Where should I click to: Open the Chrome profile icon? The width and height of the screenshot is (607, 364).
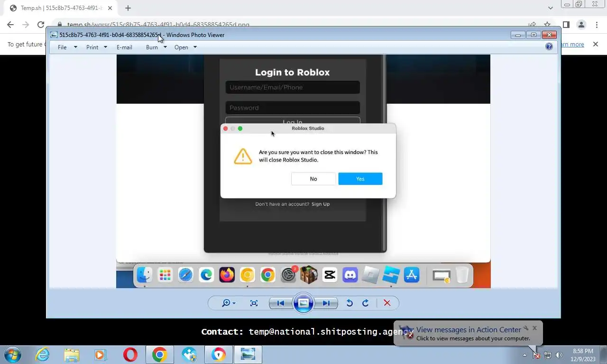581,25
